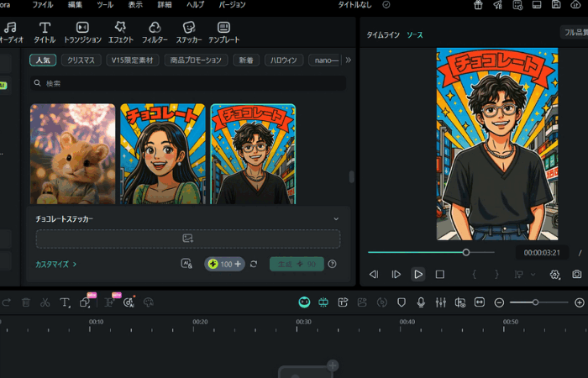
Task: Click the scissors split icon
Action: pos(45,302)
